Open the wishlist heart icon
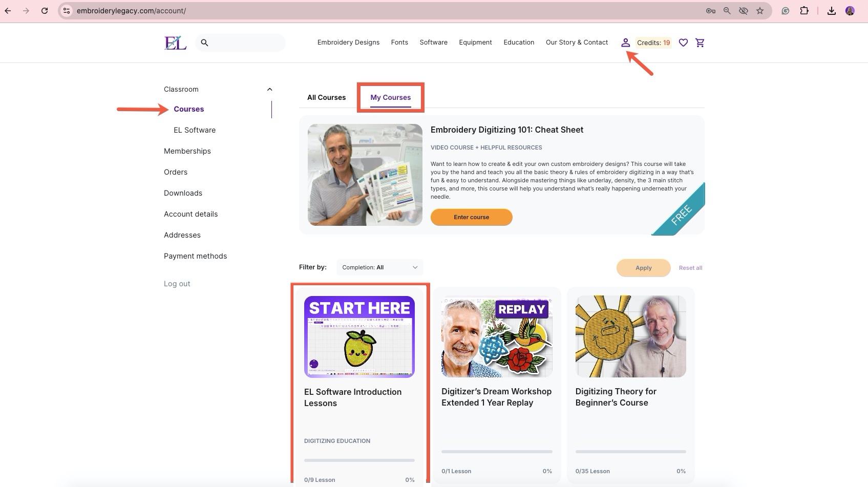 (683, 43)
